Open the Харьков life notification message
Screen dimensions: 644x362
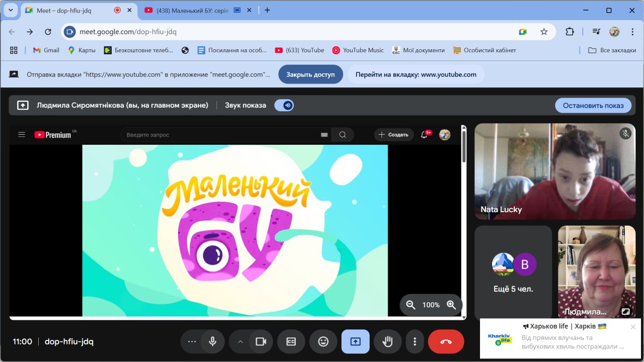click(560, 338)
